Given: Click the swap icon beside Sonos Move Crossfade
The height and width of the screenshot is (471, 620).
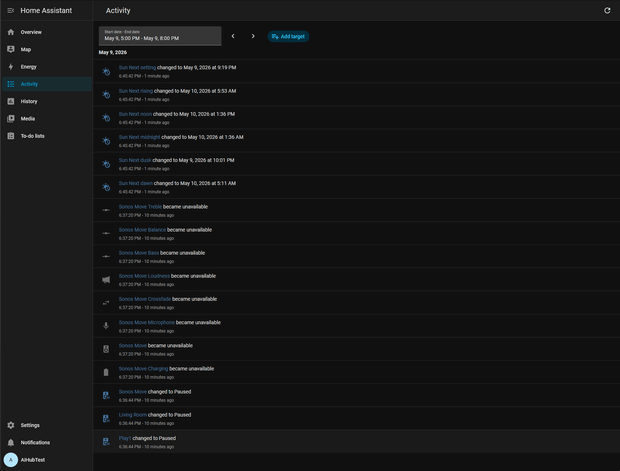Looking at the screenshot, I should [106, 303].
